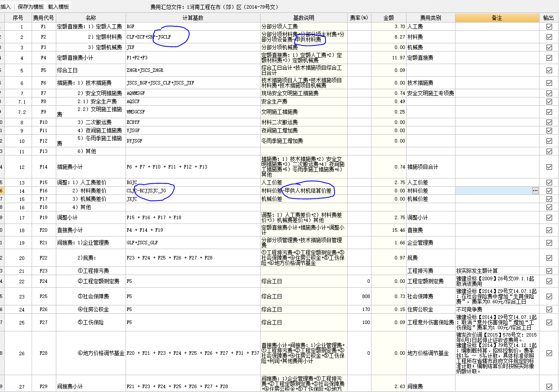Click the category cell 措施项目合计

[x=430, y=167]
